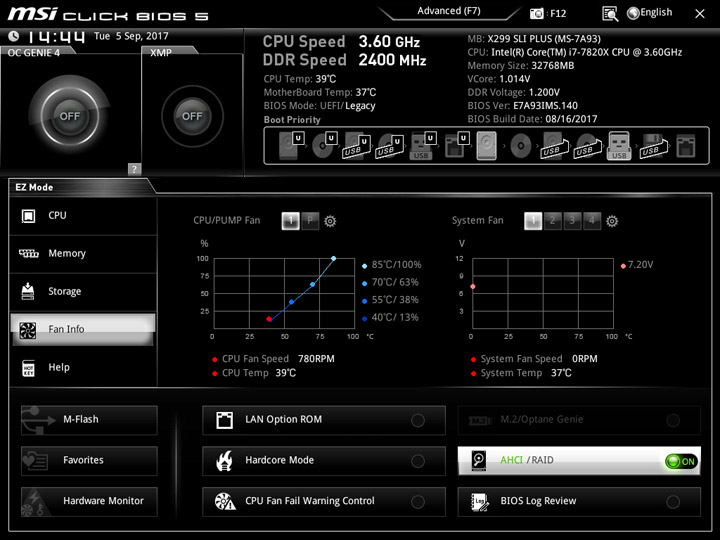Select first hard disk UEFI boot device icon

click(292, 145)
